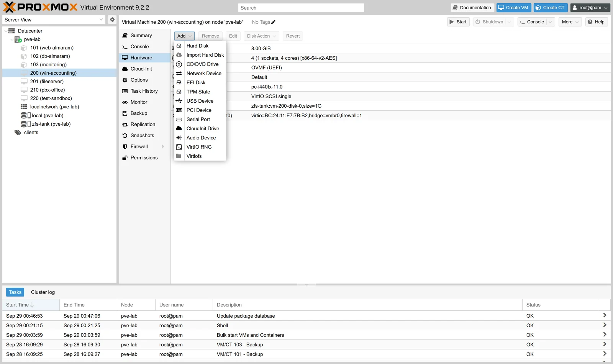Click the Network Device arrows icon
Image resolution: width=613 pixels, height=364 pixels.
coord(179,73)
